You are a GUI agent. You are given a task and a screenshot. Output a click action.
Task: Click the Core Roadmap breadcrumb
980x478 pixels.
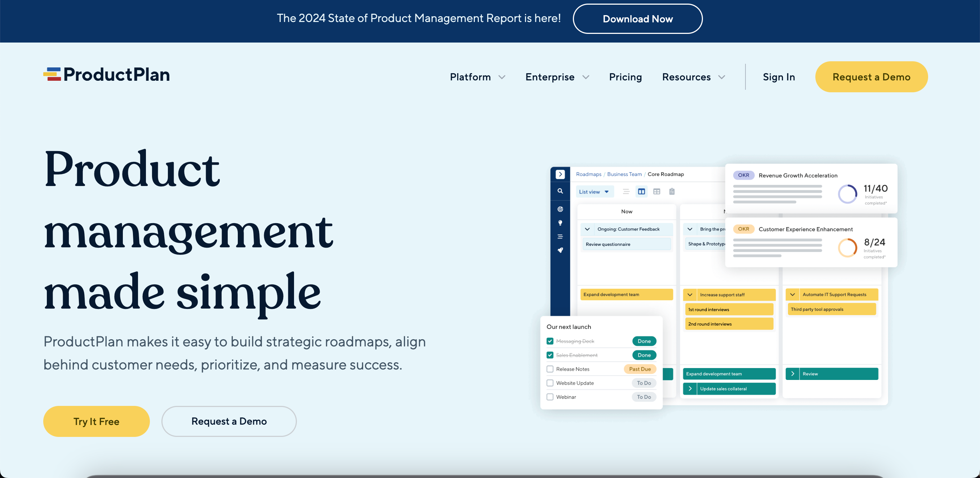click(666, 174)
